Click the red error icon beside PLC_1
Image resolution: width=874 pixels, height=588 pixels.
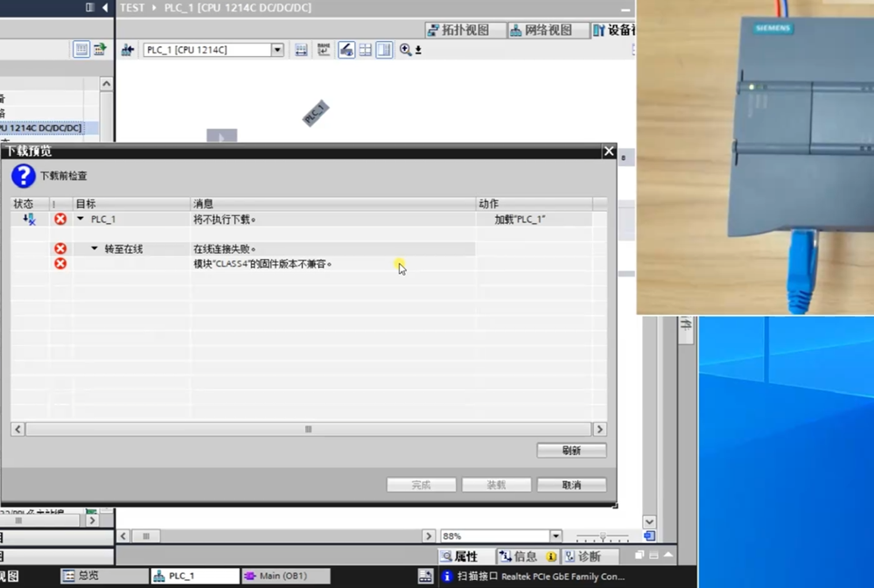(60, 220)
